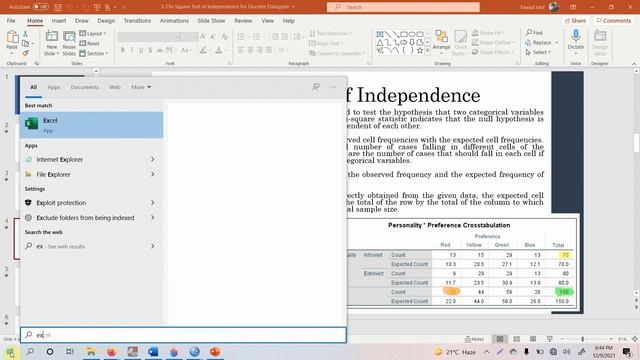
Task: Click the Find button
Action: click(534, 32)
